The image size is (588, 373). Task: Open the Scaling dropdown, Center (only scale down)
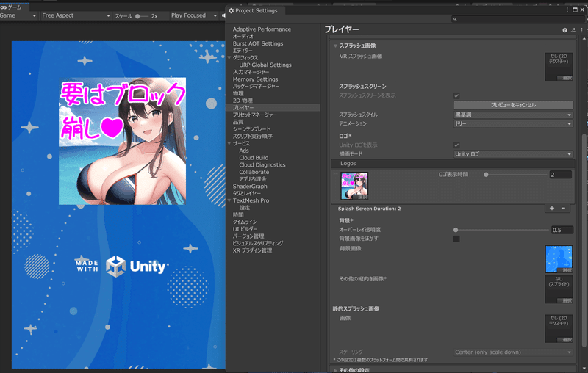(x=513, y=352)
